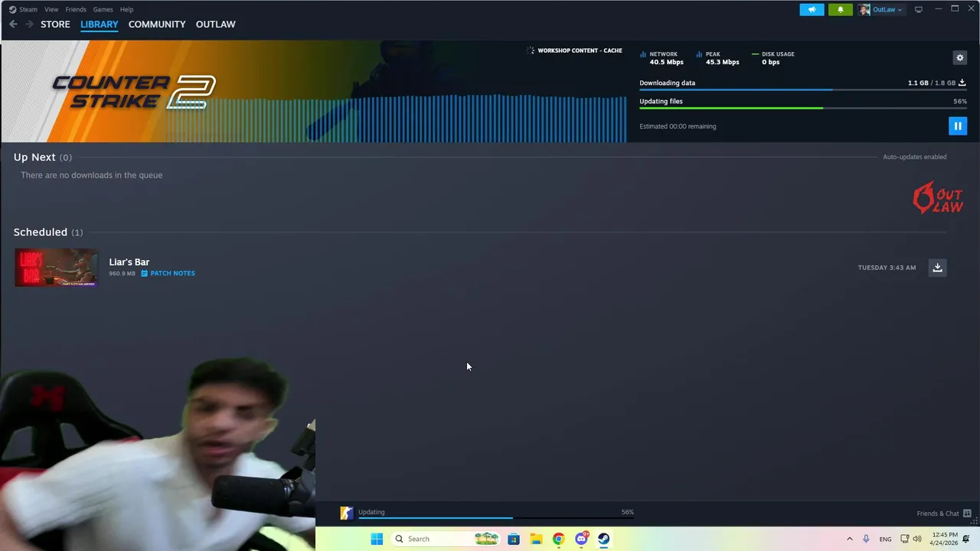Click the Downloading data progress bar
Viewport: 980px width, 551px height.
[802, 90]
